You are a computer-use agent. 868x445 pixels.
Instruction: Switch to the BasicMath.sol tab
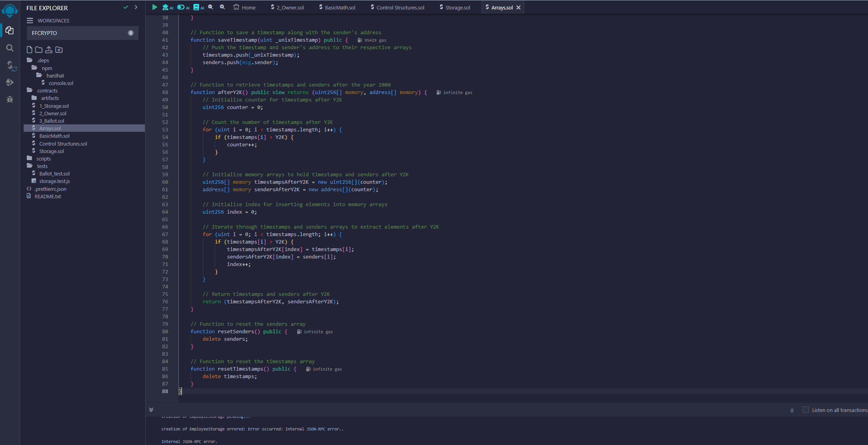pos(337,7)
